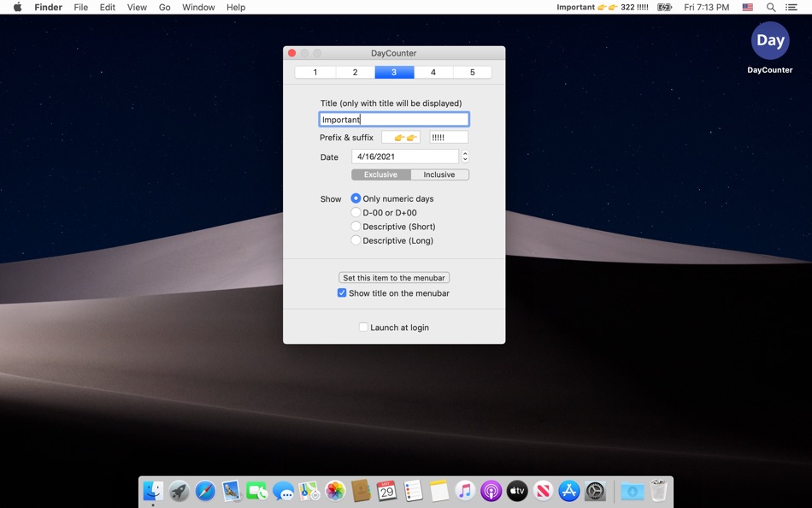Open App Store from the Dock

pos(569,490)
